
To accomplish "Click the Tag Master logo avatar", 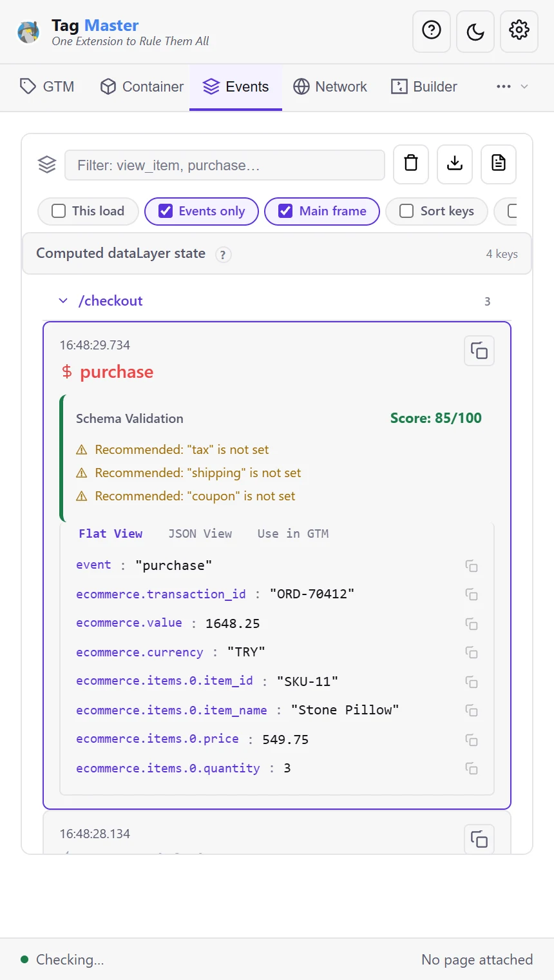I will tap(28, 32).
